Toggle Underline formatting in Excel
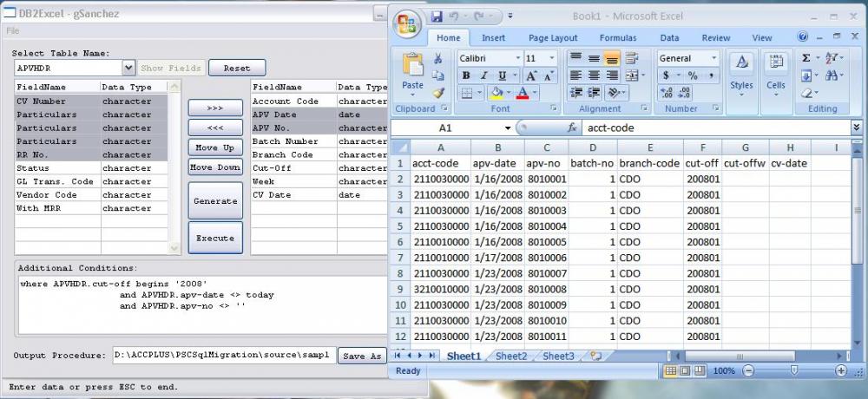 502,75
